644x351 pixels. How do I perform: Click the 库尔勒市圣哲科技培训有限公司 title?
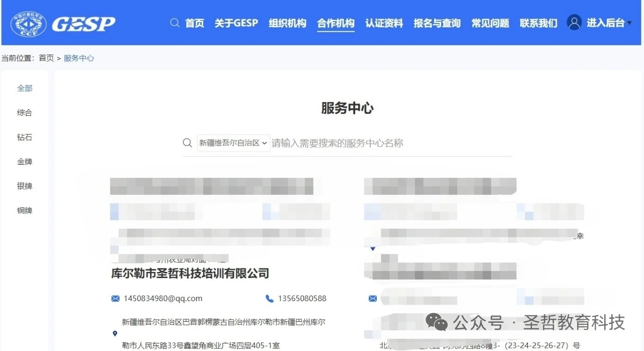point(190,273)
